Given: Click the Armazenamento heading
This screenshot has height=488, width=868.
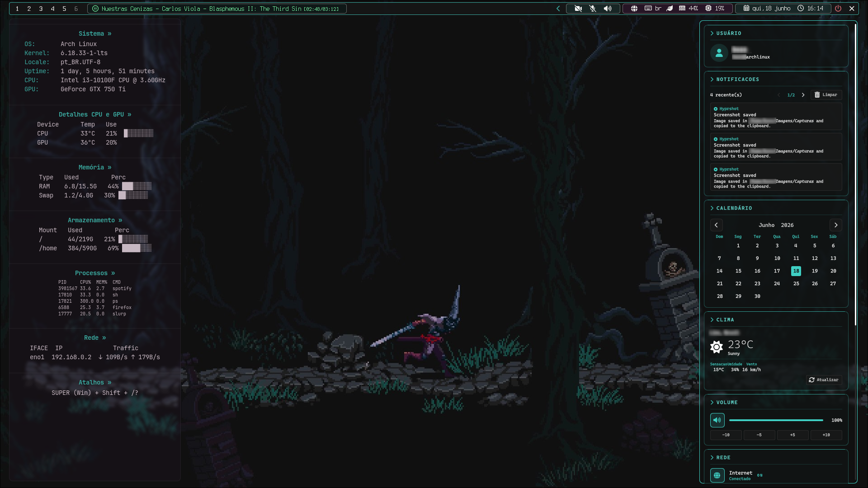Looking at the screenshot, I should tap(95, 220).
